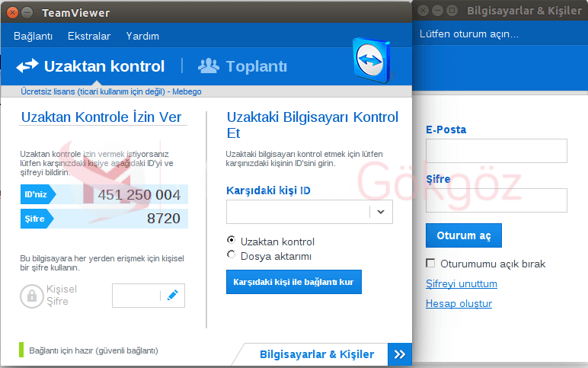
Task: Click the lock icon beside Kişisel Şifre
Action: pyautogui.click(x=32, y=296)
